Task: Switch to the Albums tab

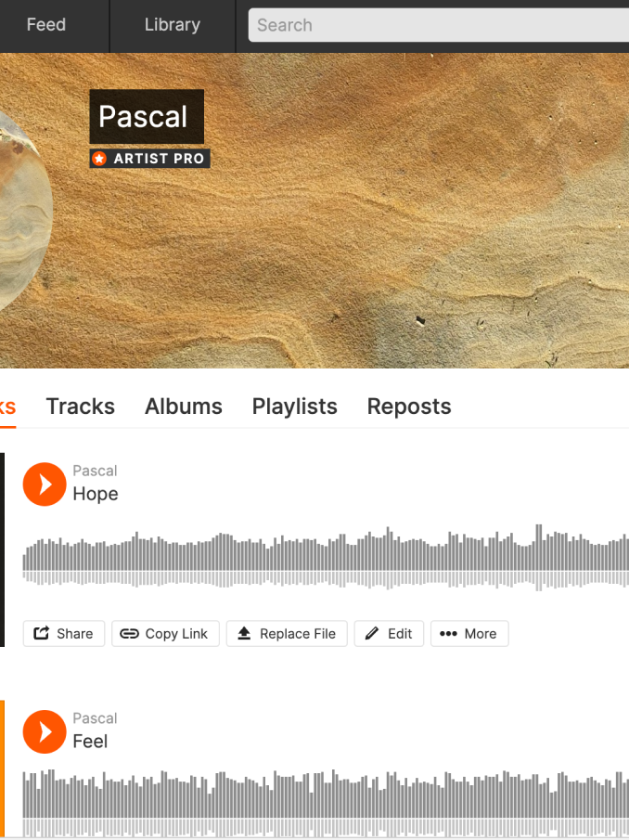Action: point(184,407)
